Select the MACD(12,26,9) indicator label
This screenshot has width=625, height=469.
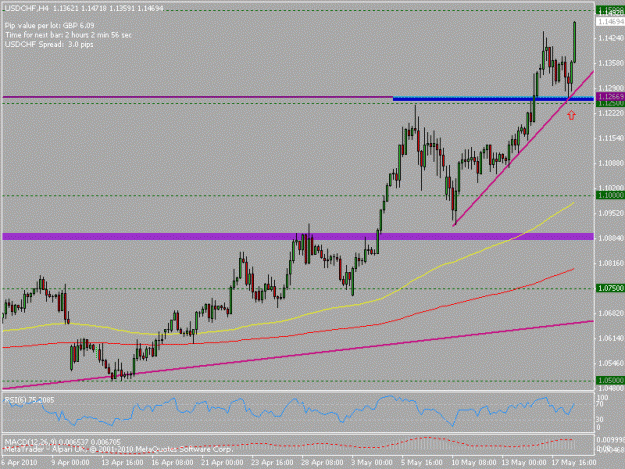62,442
